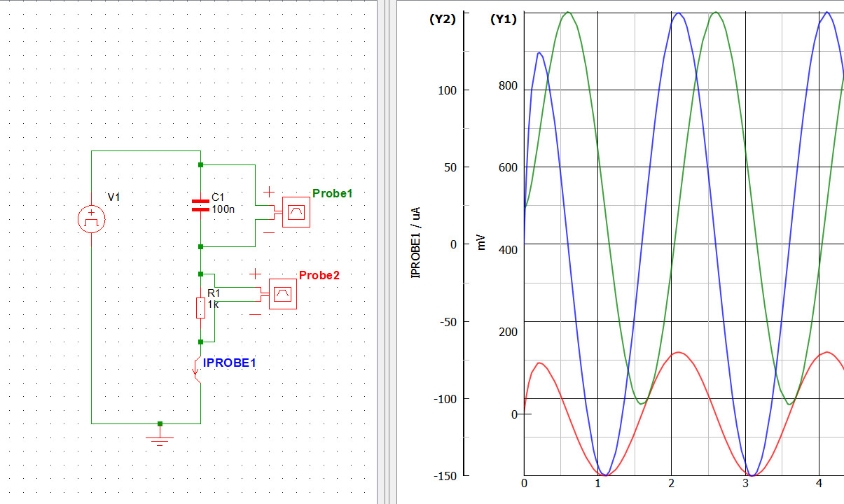
Task: Click the (Y2) axis header
Action: 442,20
